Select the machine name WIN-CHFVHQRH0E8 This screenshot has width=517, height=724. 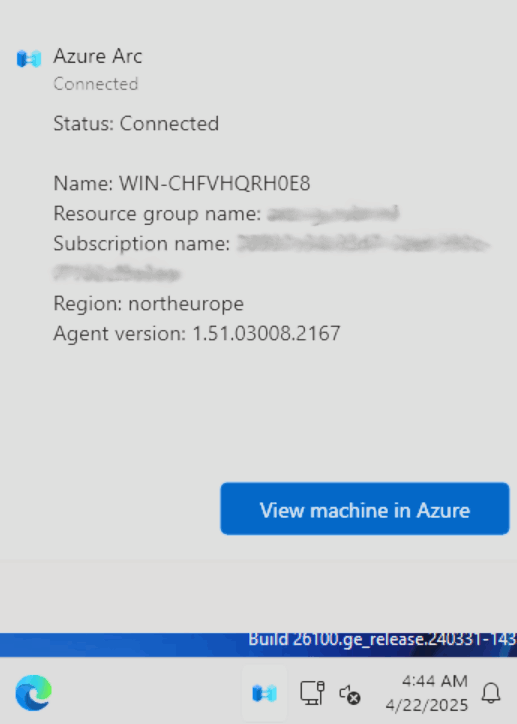(215, 183)
